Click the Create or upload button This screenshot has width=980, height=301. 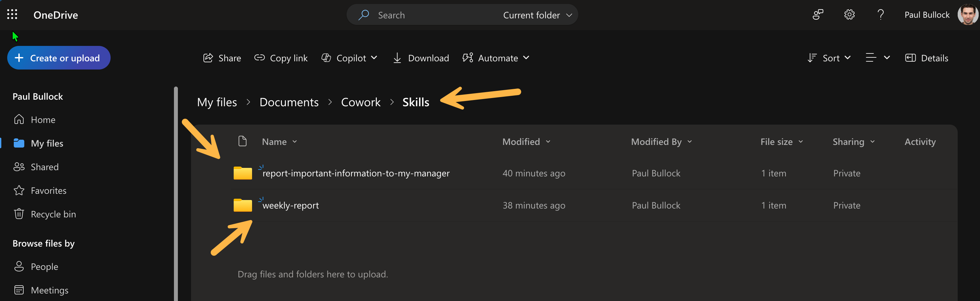point(59,58)
